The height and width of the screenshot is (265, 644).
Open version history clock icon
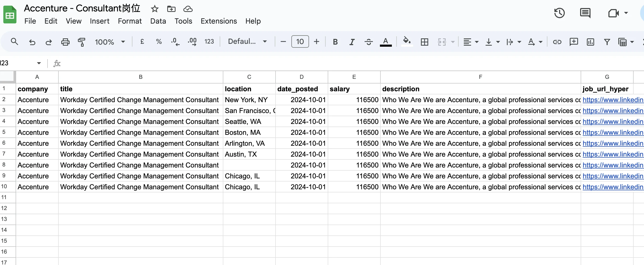tap(559, 13)
